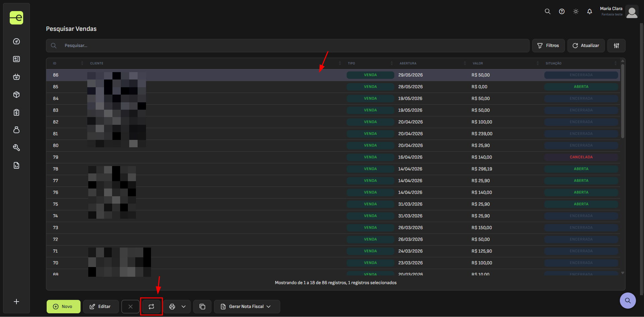Click the R$ 239,00 value cell

point(482,134)
